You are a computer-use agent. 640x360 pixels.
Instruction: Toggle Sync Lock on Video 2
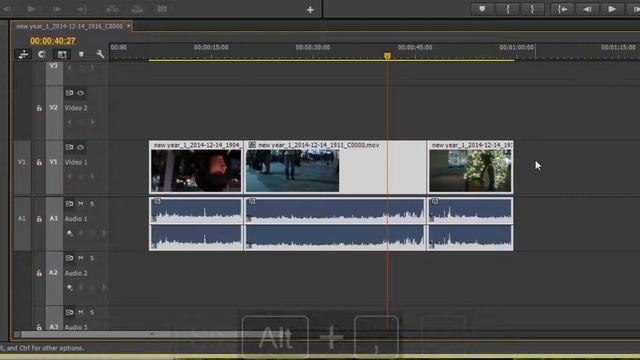click(69, 93)
